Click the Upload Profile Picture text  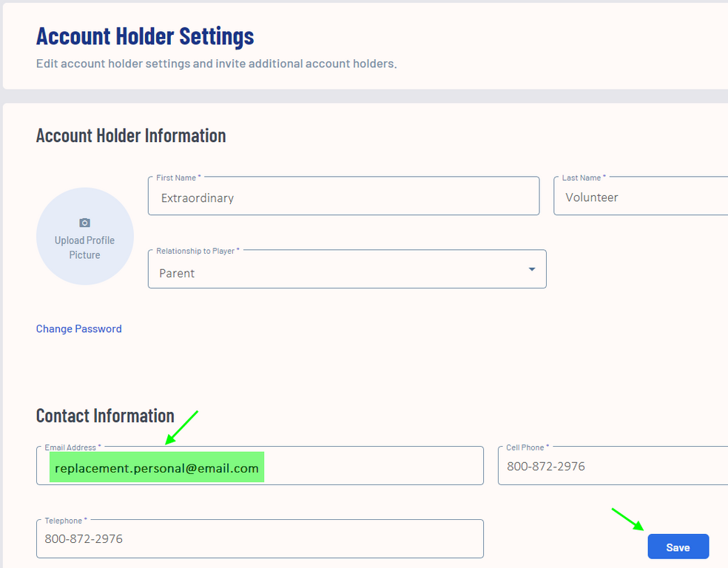click(84, 248)
